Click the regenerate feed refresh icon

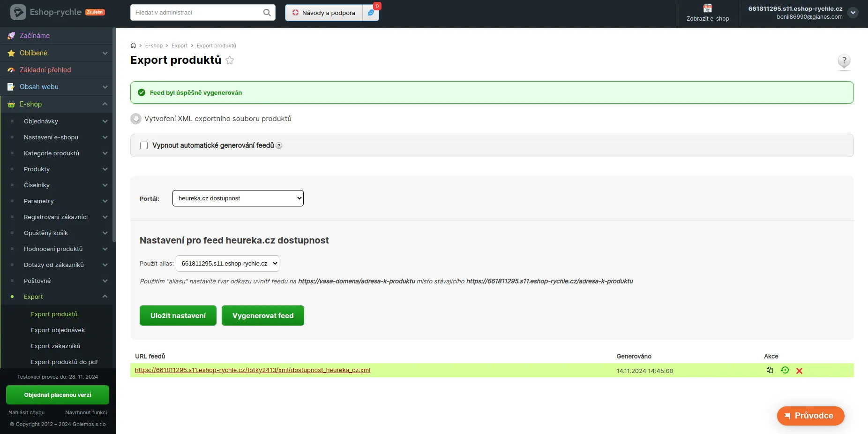click(x=785, y=370)
